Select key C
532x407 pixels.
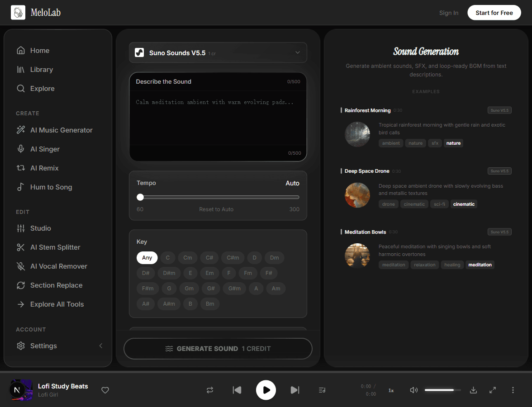(167, 258)
